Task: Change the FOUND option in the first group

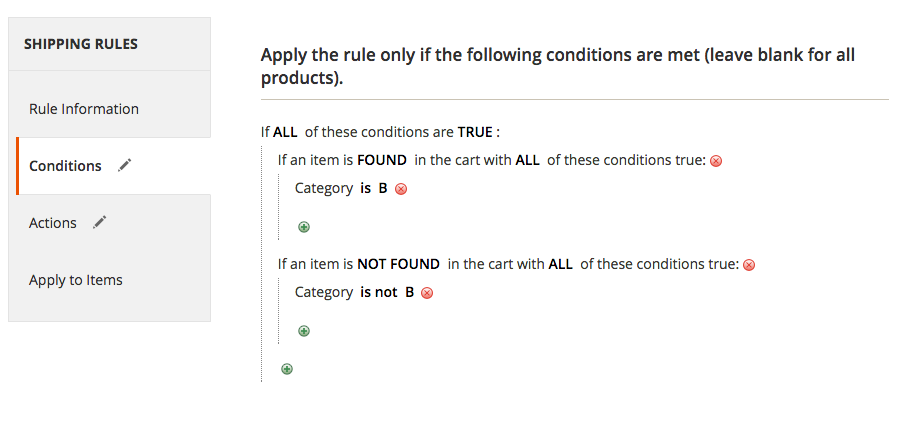Action: [x=381, y=160]
